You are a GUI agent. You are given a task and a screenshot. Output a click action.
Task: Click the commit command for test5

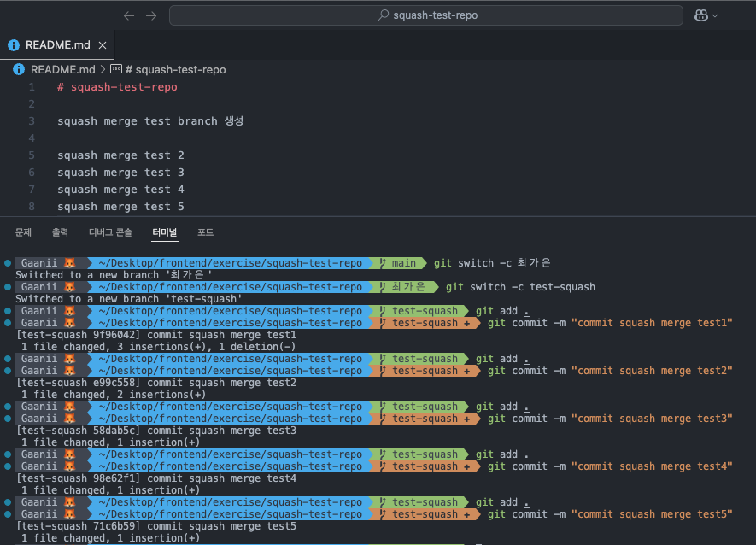[610, 514]
